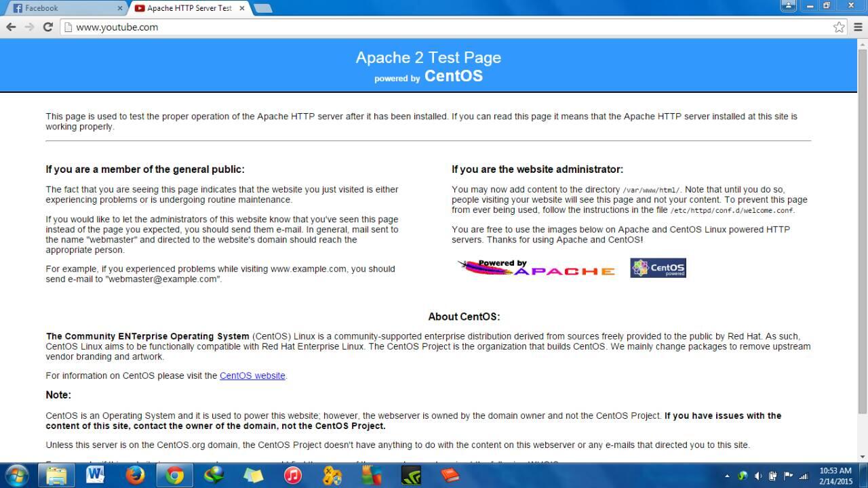Bookmark this page with the star icon
Screen dimensions: 868x488
pyautogui.click(x=839, y=27)
